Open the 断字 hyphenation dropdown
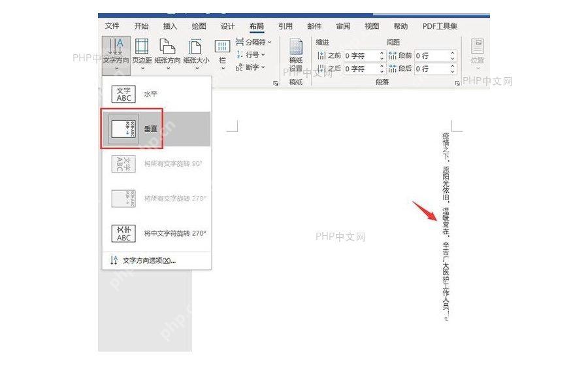Viewport: 588px width, 366px height. (250, 67)
